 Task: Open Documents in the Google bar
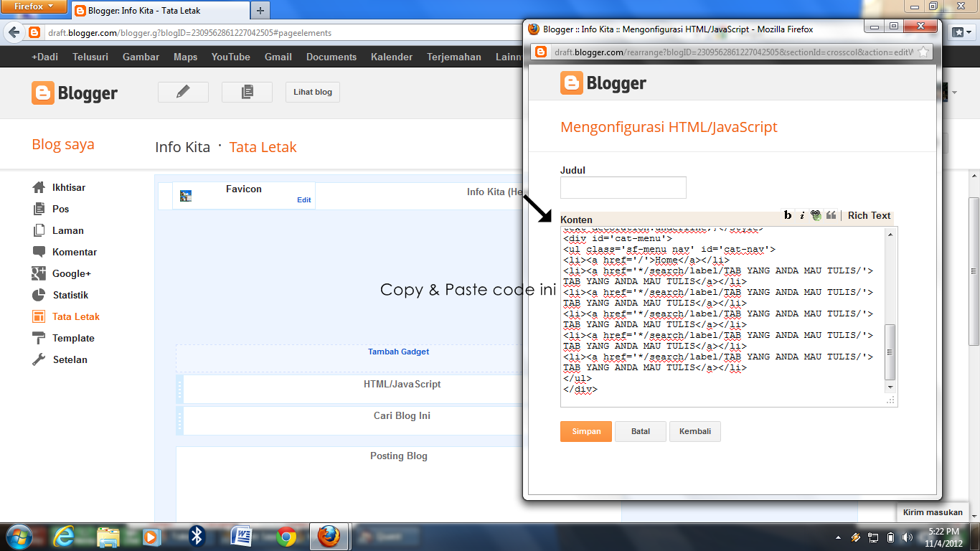tap(331, 57)
